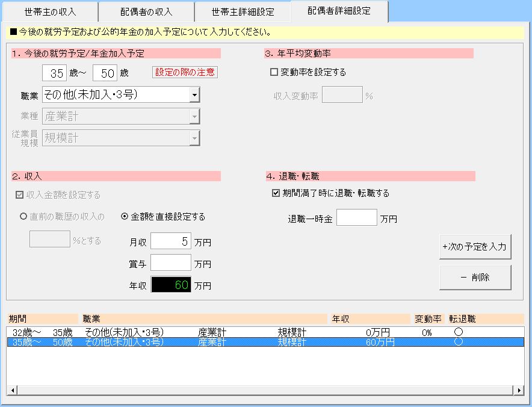
Task: Click the − 削除 button
Action: (x=475, y=278)
